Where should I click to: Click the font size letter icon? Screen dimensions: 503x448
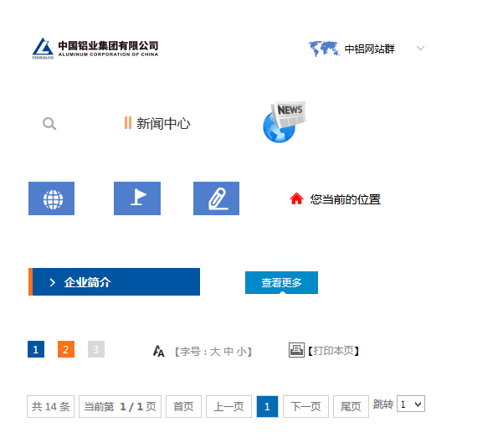click(x=159, y=352)
